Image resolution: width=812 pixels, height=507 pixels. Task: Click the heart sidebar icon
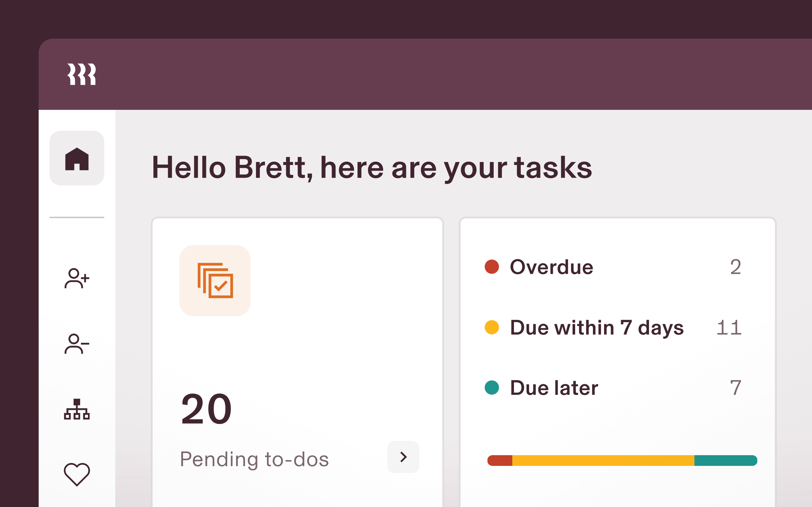[x=77, y=474]
